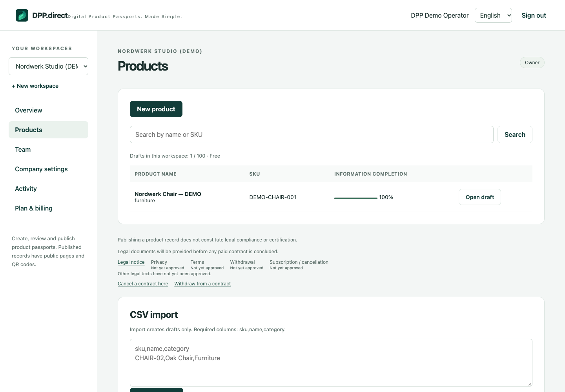
Task: Sign out of the account
Action: click(534, 15)
